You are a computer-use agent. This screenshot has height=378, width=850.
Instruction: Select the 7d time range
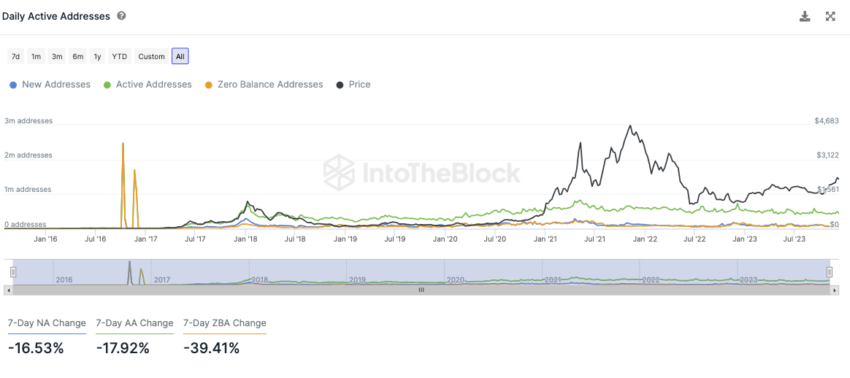16,56
